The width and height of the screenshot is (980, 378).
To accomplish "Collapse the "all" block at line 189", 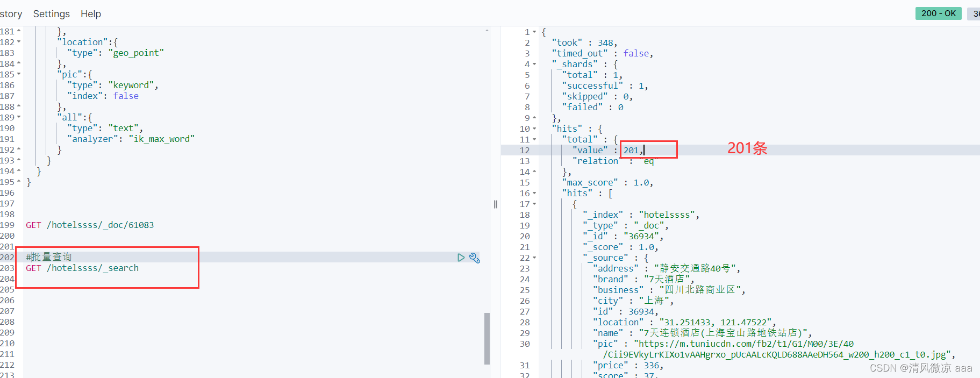I will (19, 117).
